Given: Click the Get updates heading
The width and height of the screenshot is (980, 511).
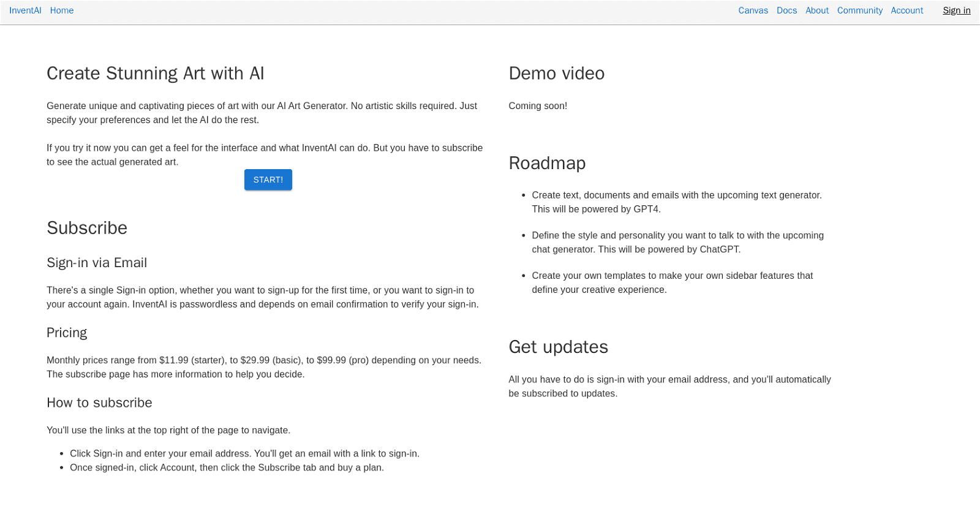Looking at the screenshot, I should point(558,347).
